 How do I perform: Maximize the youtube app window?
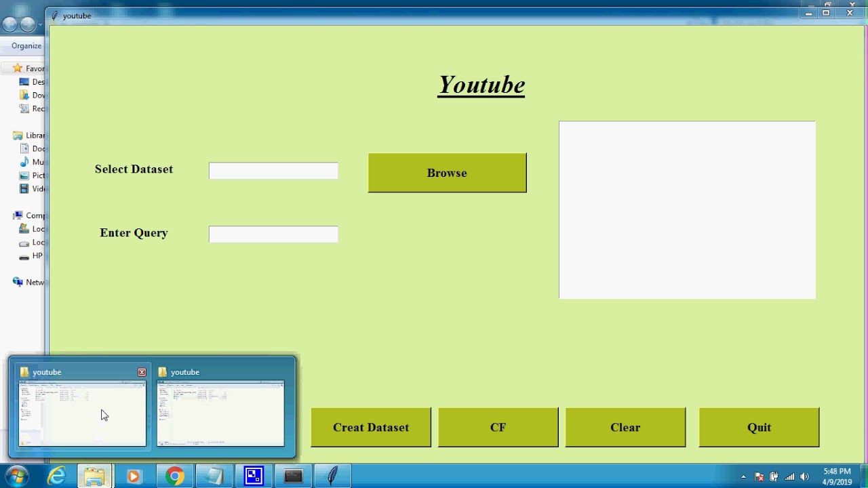(x=827, y=13)
